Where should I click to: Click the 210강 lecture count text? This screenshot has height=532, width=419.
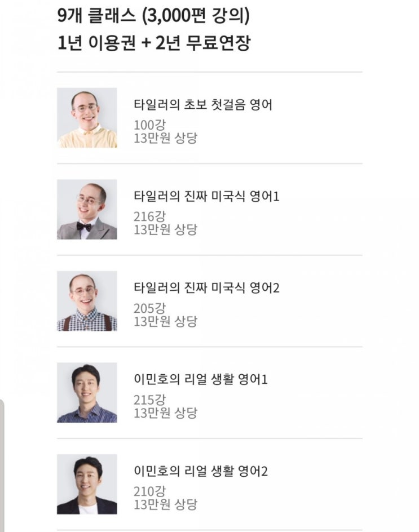149,491
